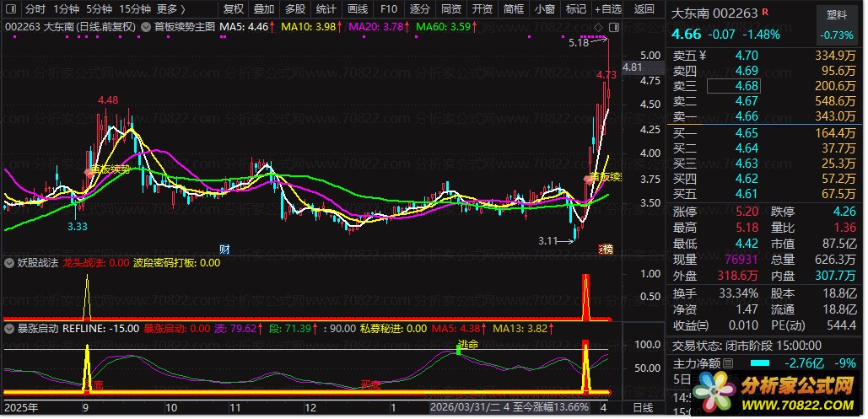Open the 统计 statistics tool
The width and height of the screenshot is (868, 419).
326,9
